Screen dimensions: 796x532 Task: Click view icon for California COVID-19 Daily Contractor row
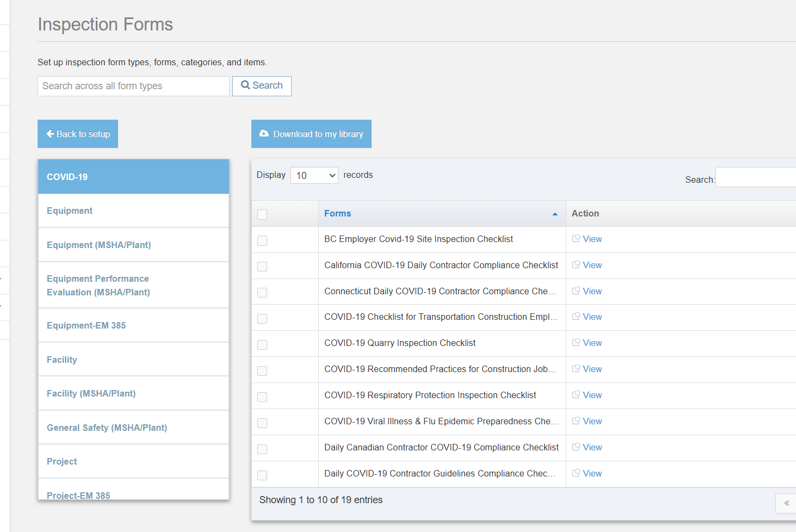click(576, 265)
